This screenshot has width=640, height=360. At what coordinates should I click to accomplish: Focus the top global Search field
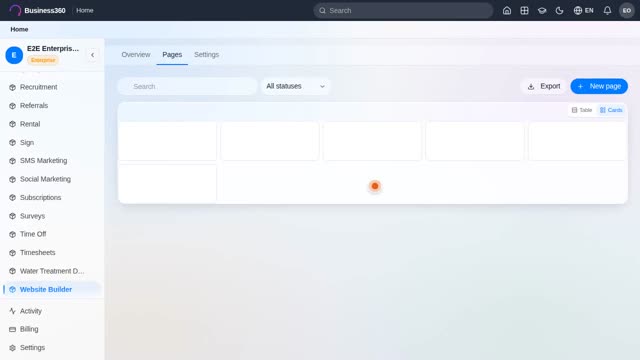click(403, 11)
